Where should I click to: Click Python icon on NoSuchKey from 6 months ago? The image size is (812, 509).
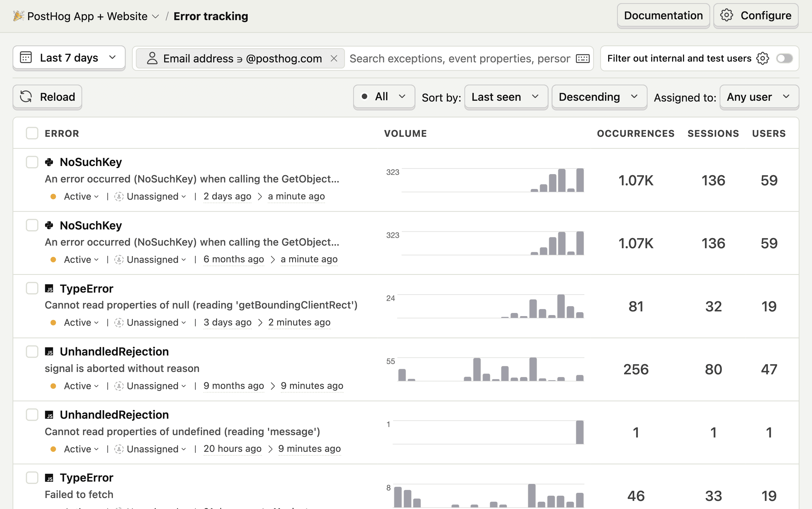[x=49, y=225]
